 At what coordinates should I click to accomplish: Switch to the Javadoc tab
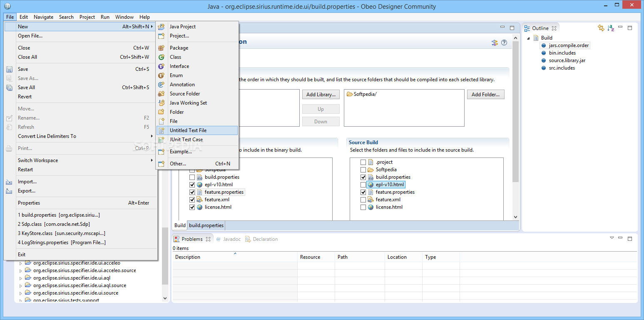[228, 239]
